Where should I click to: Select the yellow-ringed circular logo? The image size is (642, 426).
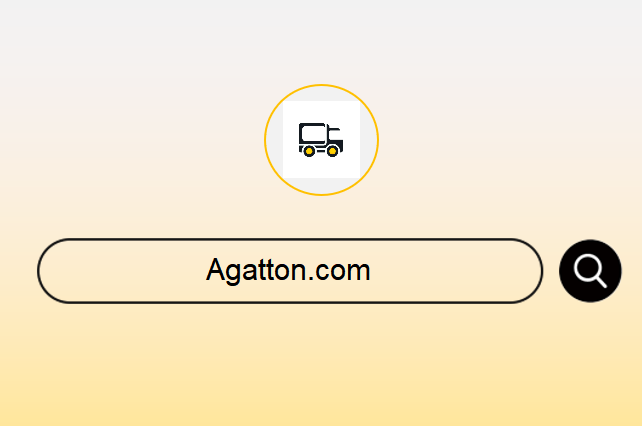[x=321, y=140]
